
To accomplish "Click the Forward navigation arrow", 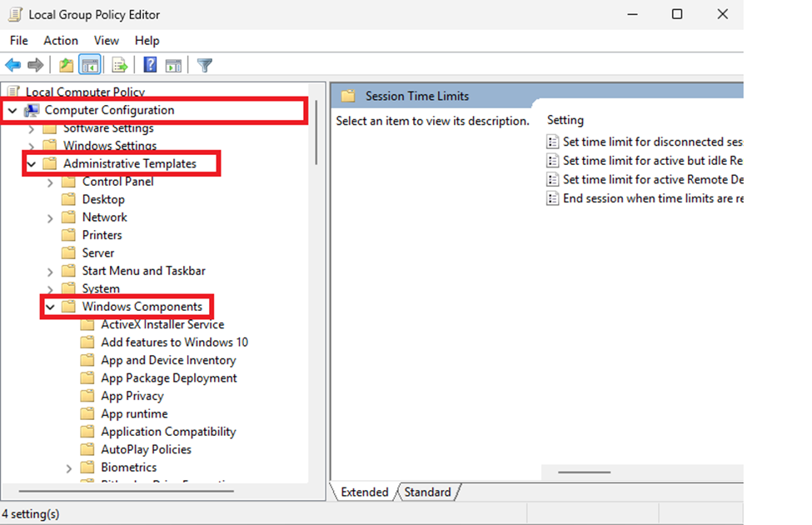I will [34, 64].
